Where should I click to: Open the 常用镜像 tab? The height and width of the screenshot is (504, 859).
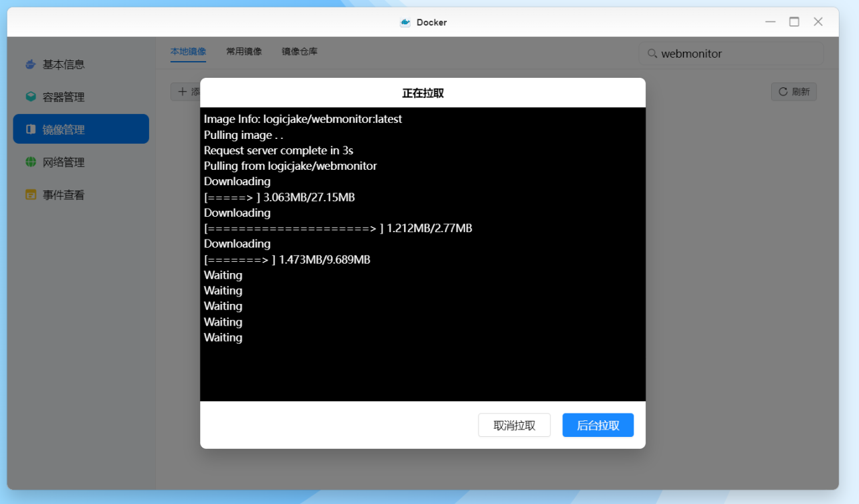pos(244,51)
